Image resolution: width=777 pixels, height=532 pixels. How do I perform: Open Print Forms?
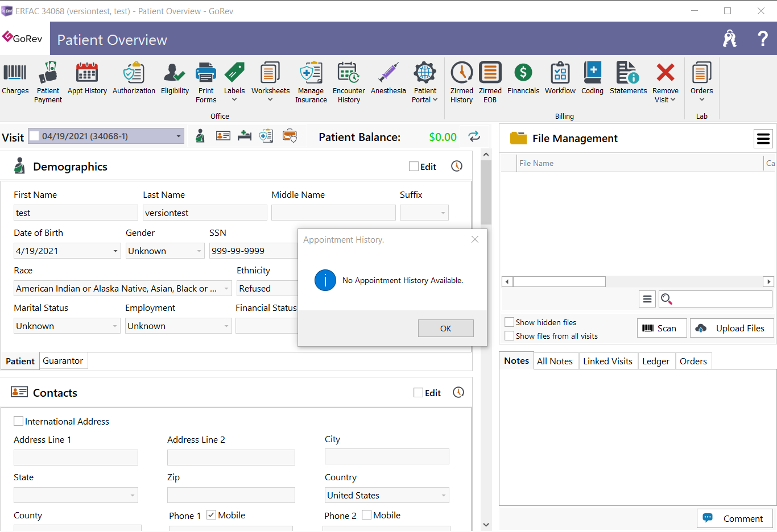pos(206,82)
